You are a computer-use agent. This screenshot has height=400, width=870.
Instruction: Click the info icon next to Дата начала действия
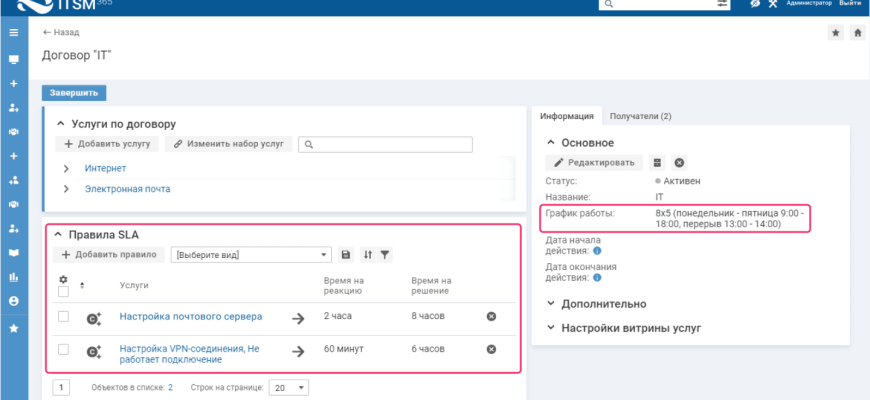pyautogui.click(x=597, y=251)
